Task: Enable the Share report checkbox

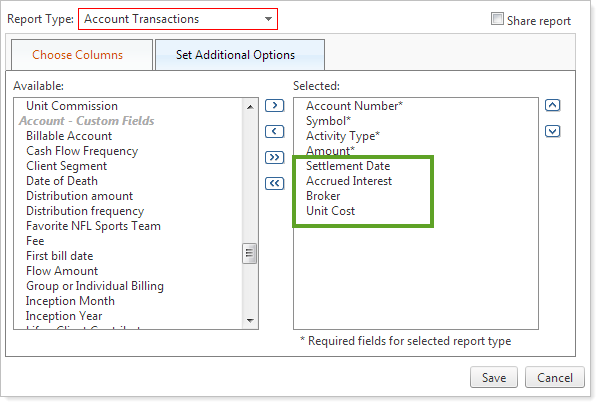Action: [498, 19]
